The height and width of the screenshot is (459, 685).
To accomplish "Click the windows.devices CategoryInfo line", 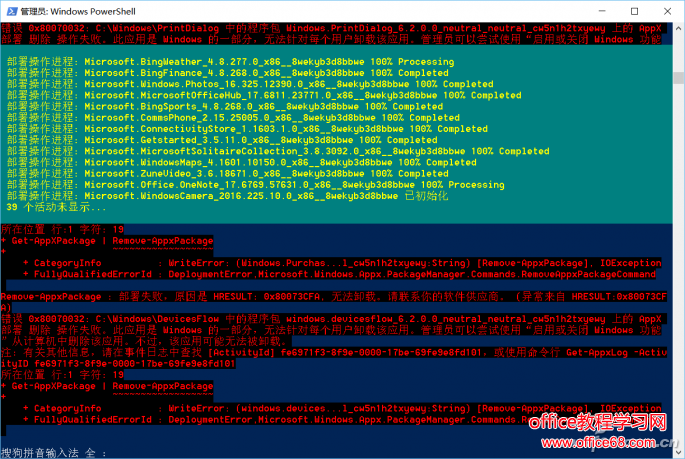I will tap(342, 408).
